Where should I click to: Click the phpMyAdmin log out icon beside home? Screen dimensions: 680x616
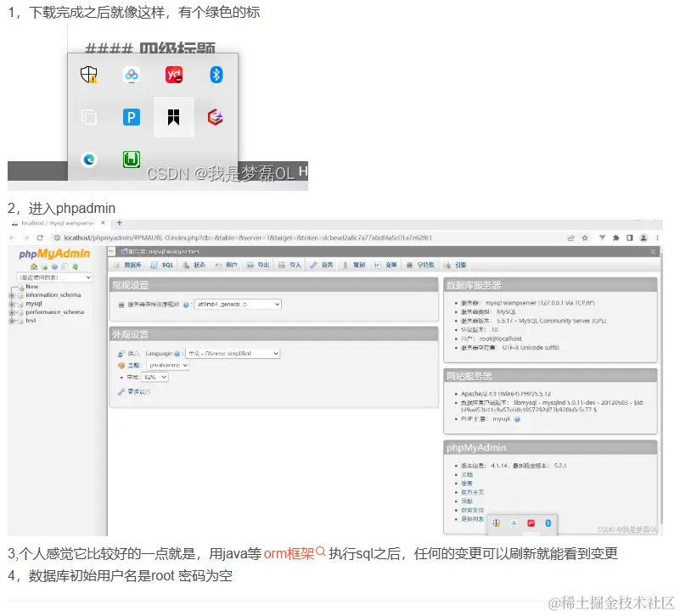tap(45, 266)
